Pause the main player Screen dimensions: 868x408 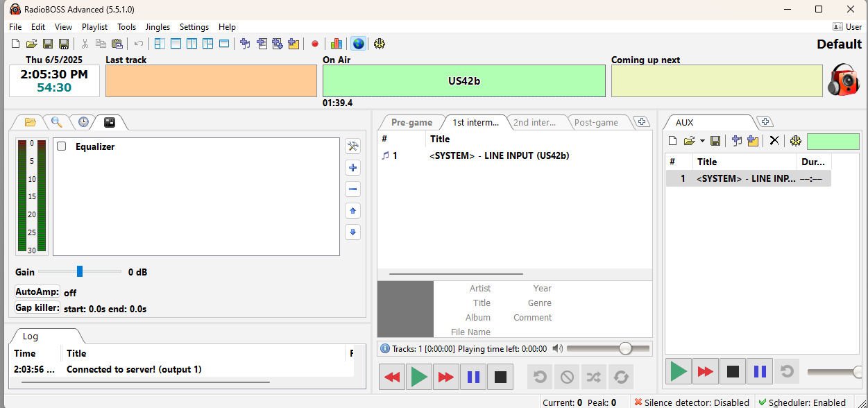tap(473, 377)
